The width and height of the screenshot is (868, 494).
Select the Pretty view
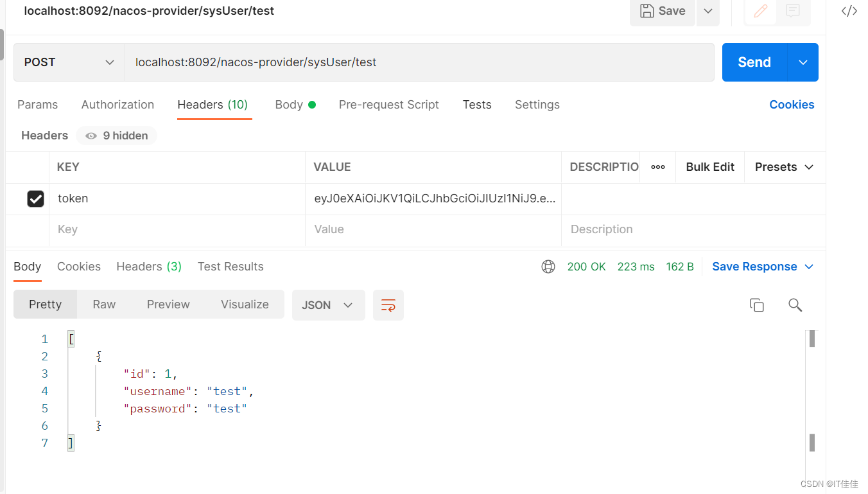(45, 304)
